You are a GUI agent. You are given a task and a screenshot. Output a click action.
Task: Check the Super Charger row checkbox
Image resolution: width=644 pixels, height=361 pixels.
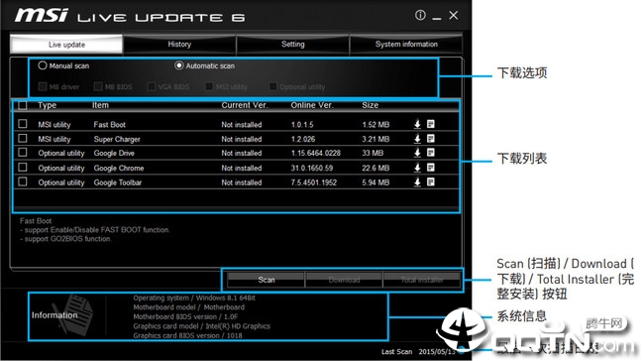[x=23, y=138]
